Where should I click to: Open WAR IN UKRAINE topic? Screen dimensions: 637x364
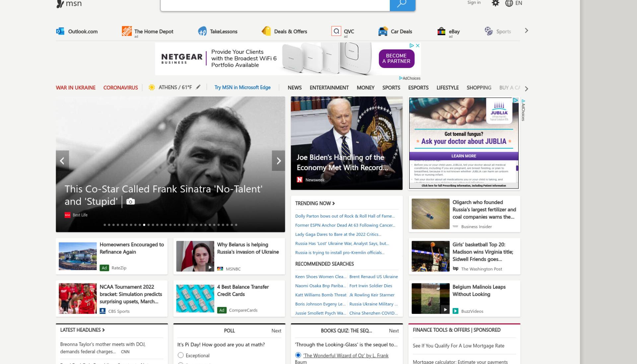tap(76, 88)
